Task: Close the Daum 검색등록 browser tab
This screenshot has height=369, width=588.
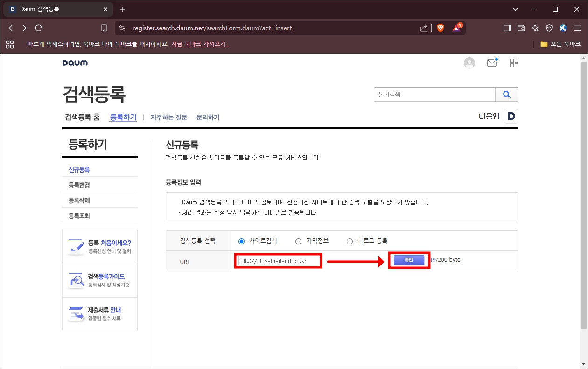Action: 105,9
